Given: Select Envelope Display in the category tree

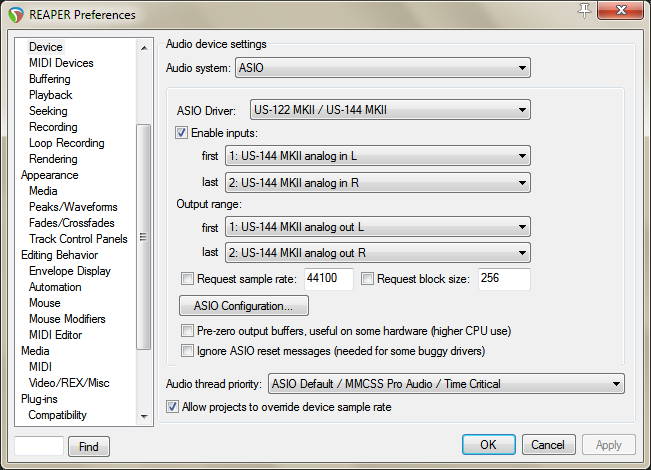Looking at the screenshot, I should (70, 271).
